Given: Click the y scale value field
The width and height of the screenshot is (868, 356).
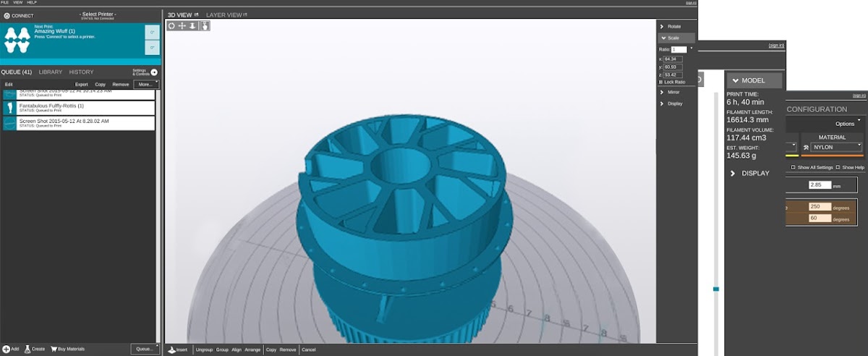Looking at the screenshot, I should tap(674, 67).
